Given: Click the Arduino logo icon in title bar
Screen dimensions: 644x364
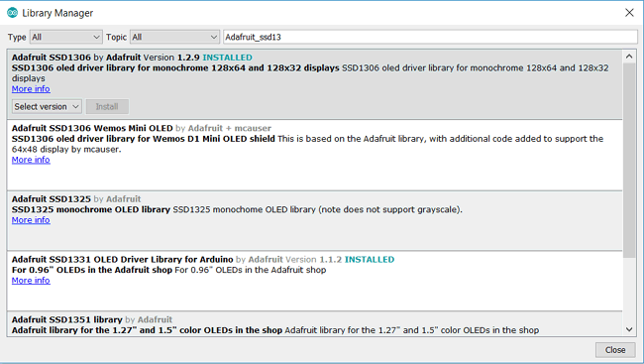Looking at the screenshot, I should coord(12,13).
